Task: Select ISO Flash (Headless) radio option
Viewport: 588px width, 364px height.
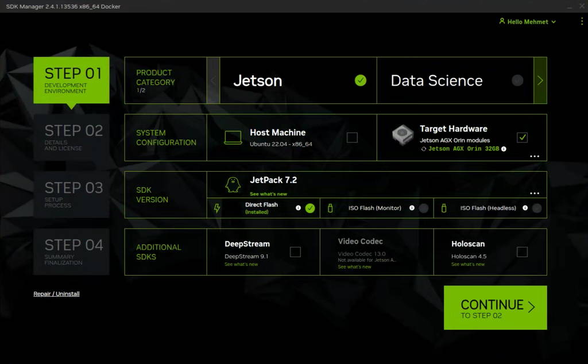Action: click(537, 208)
